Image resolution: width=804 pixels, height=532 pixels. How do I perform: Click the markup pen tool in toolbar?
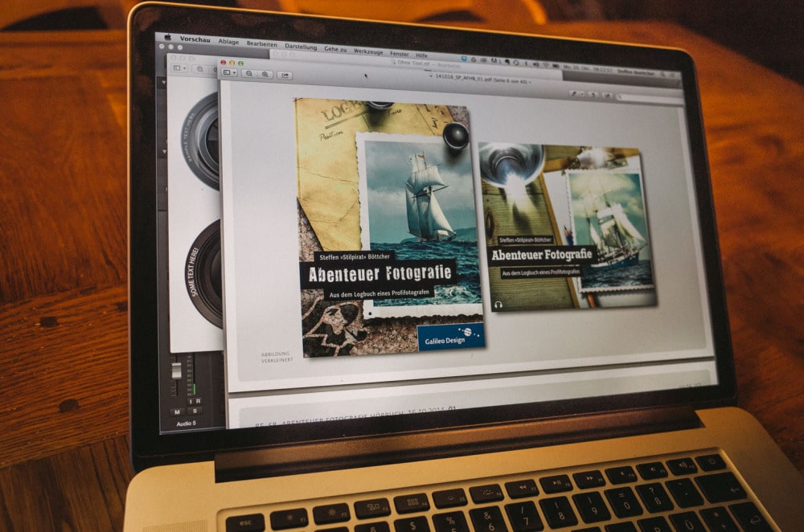click(x=576, y=94)
